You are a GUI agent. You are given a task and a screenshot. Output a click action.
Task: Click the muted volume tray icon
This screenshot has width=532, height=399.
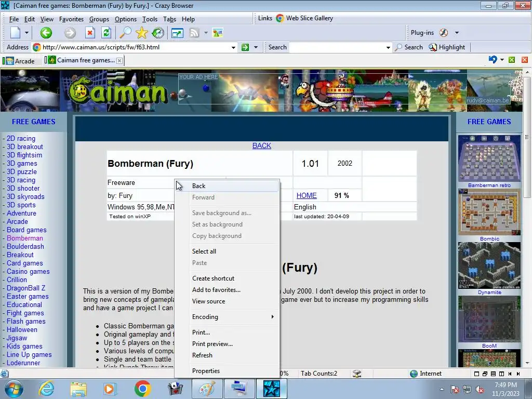point(480,389)
